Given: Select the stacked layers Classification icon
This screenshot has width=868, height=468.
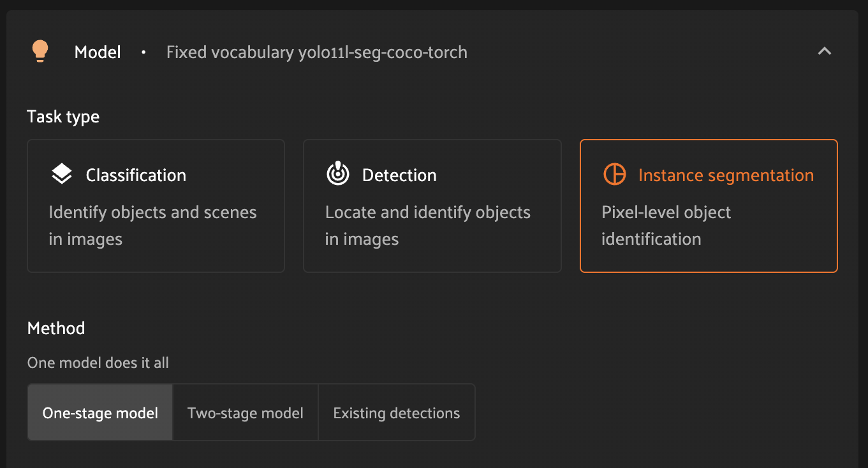Looking at the screenshot, I should [61, 173].
